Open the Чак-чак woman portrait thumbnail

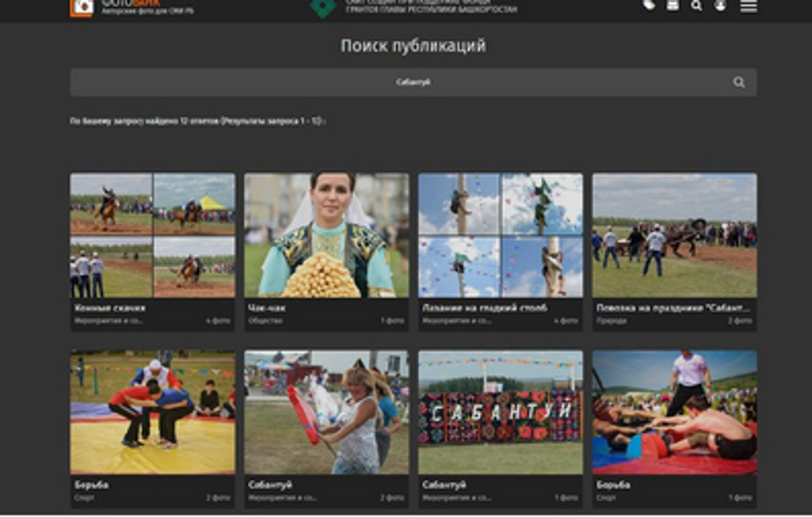(x=326, y=235)
